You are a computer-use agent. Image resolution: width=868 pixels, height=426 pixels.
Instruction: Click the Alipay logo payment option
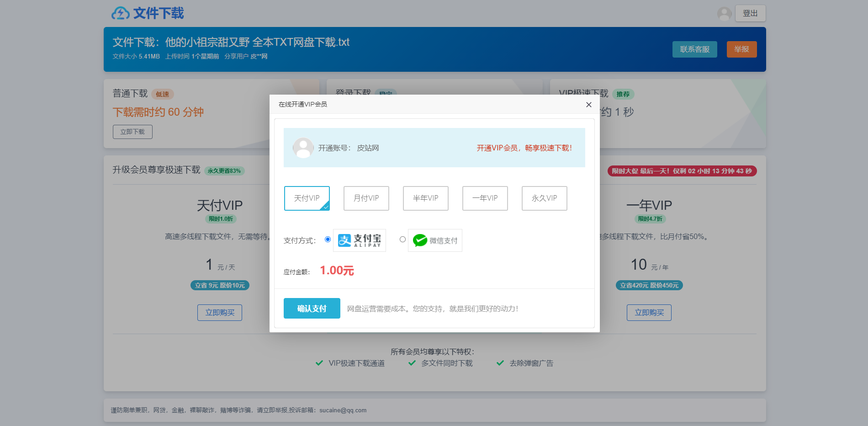coord(360,240)
